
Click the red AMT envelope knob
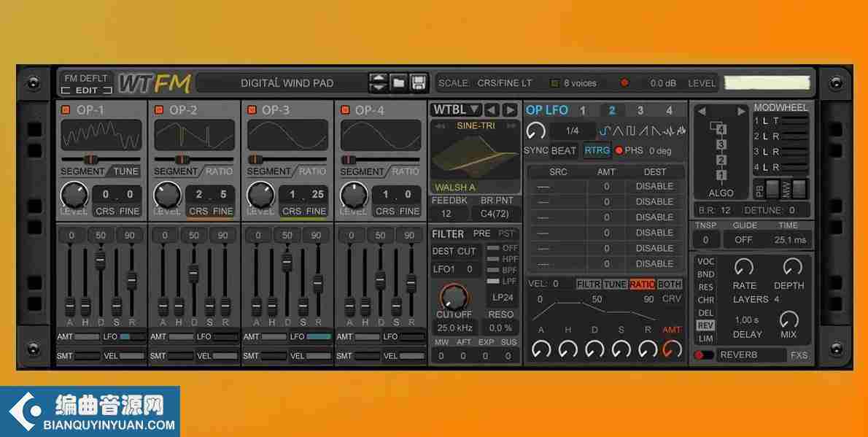click(672, 349)
